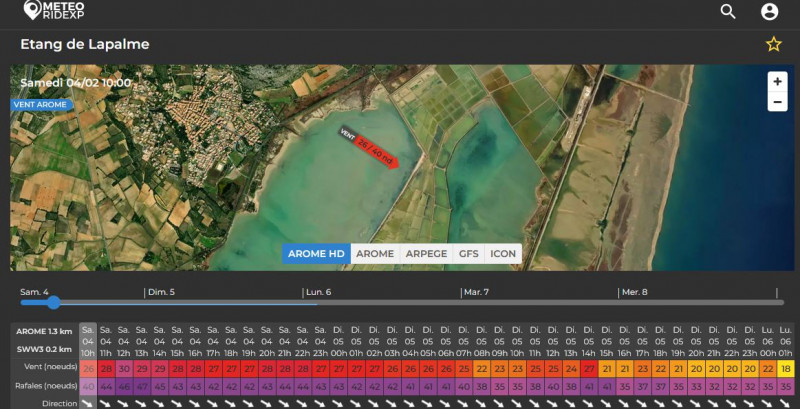
Task: Mark Etang de Lapalme as favorite with star
Action: tap(773, 44)
